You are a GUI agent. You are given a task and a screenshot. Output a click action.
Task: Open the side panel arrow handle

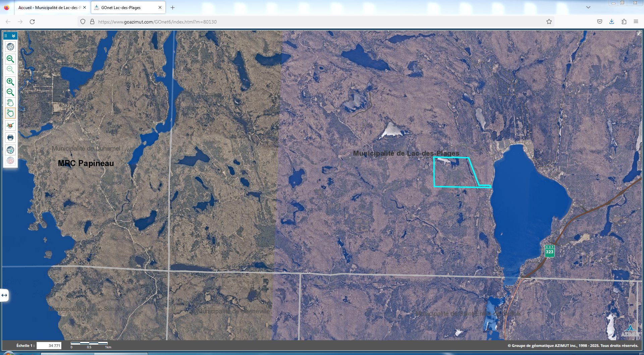click(x=4, y=295)
